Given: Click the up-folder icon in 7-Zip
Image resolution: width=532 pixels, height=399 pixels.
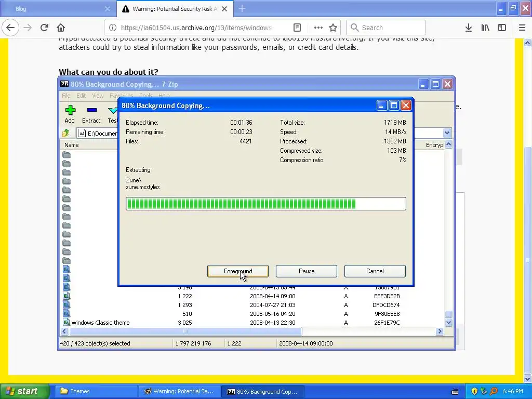Looking at the screenshot, I should (66, 133).
